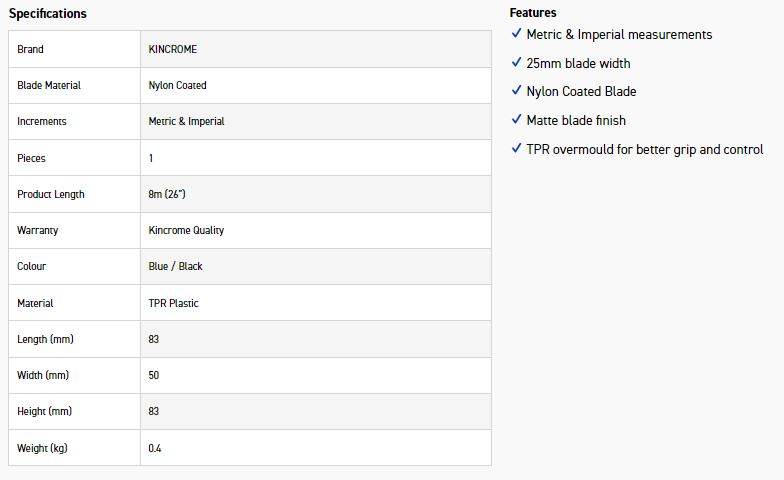
Task: Click the Blade Material row label
Action: (49, 85)
